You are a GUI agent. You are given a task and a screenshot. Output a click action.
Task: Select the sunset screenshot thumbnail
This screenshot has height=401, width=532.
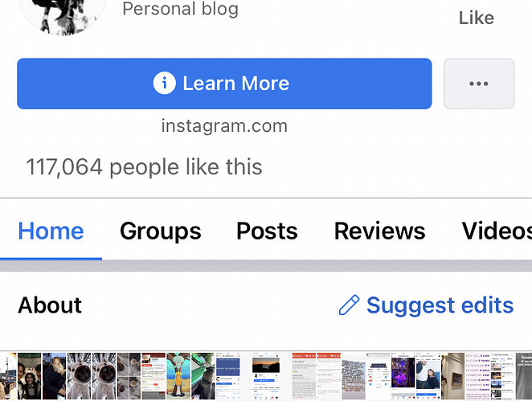[266, 376]
